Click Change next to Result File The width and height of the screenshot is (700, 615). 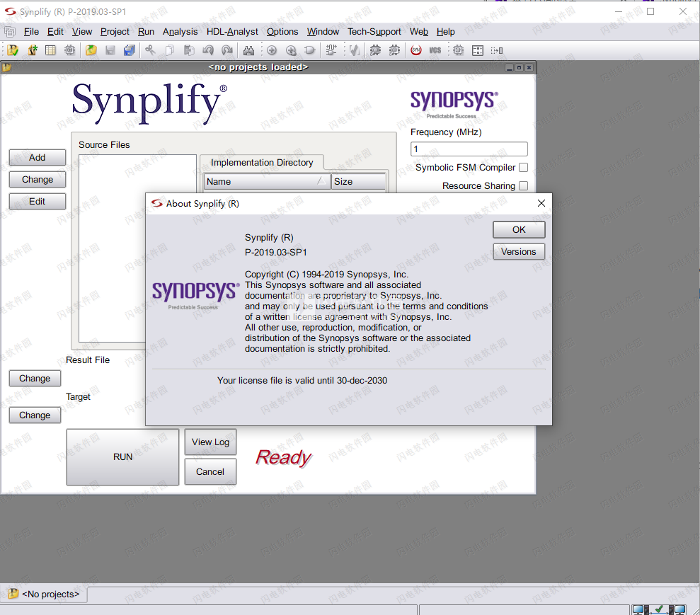[x=35, y=379]
